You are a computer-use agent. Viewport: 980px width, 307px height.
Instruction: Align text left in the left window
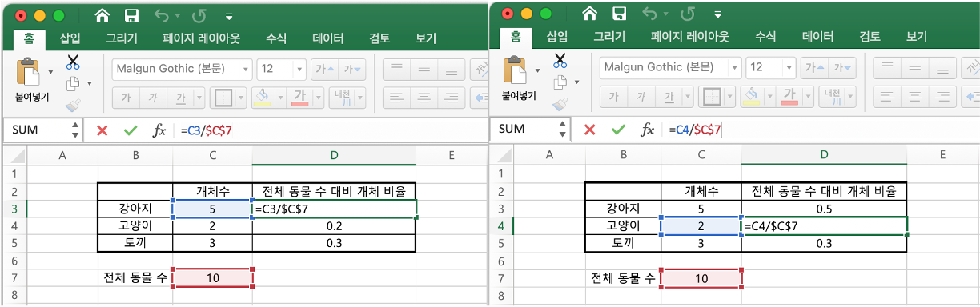[x=396, y=98]
